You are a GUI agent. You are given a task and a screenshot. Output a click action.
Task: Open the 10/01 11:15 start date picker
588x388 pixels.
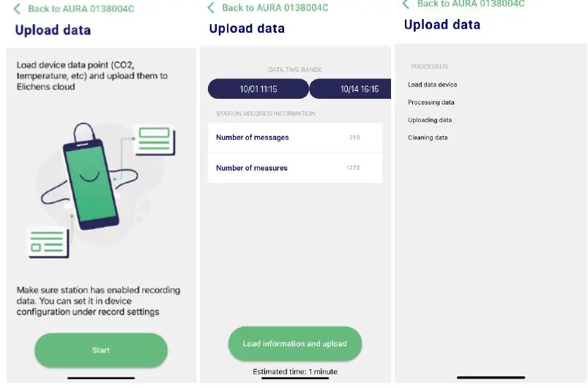click(258, 89)
